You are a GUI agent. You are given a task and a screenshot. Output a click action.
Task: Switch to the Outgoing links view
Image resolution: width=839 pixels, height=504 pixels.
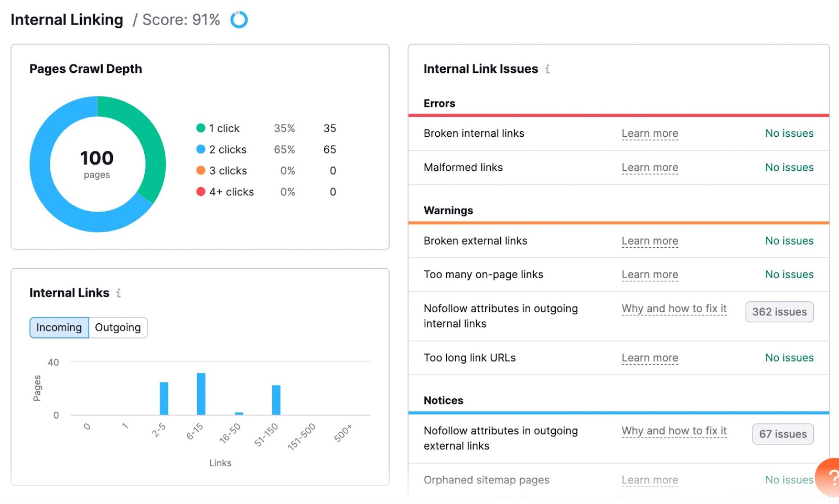(x=117, y=327)
